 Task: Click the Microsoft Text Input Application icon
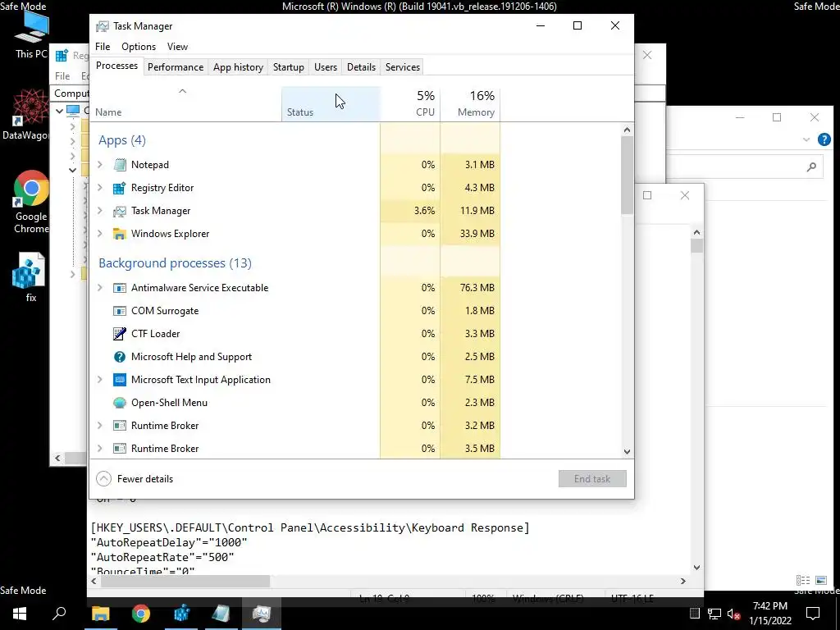120,380
